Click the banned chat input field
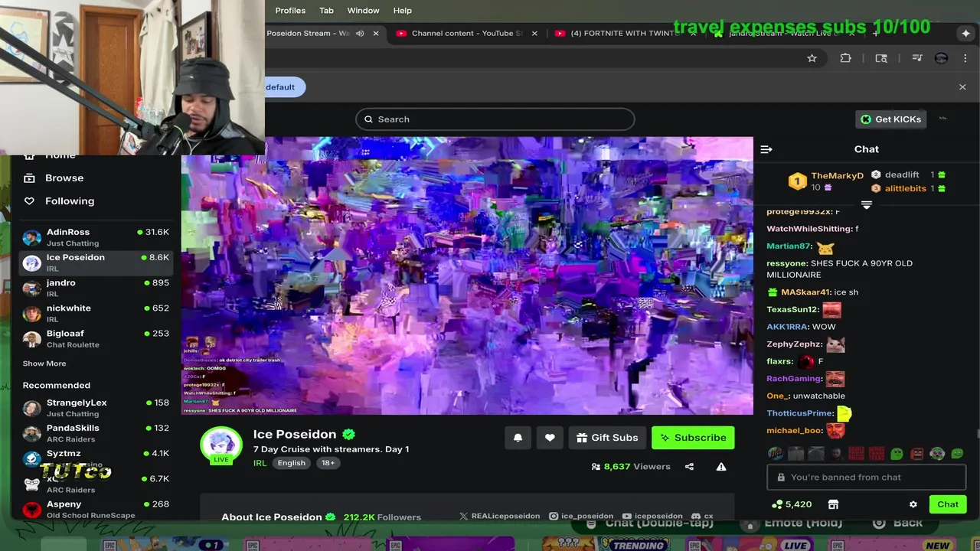Viewport: 980px width, 551px height. [866, 478]
